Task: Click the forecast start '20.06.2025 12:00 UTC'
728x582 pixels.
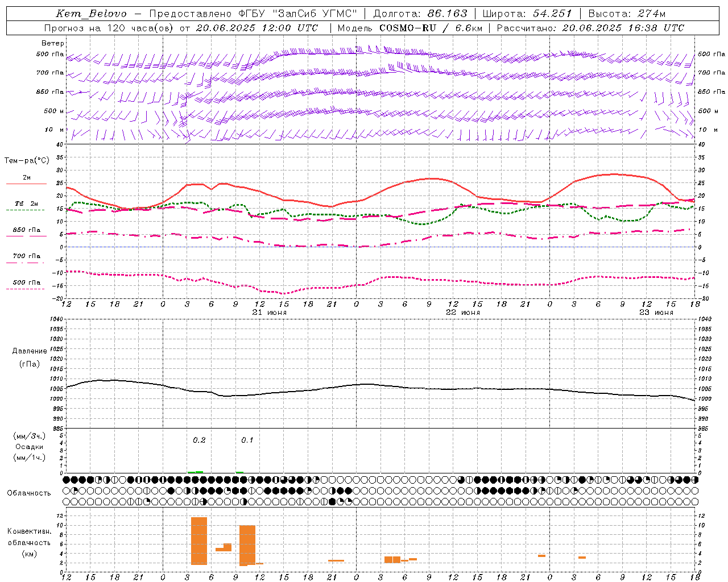Action: coord(257,28)
